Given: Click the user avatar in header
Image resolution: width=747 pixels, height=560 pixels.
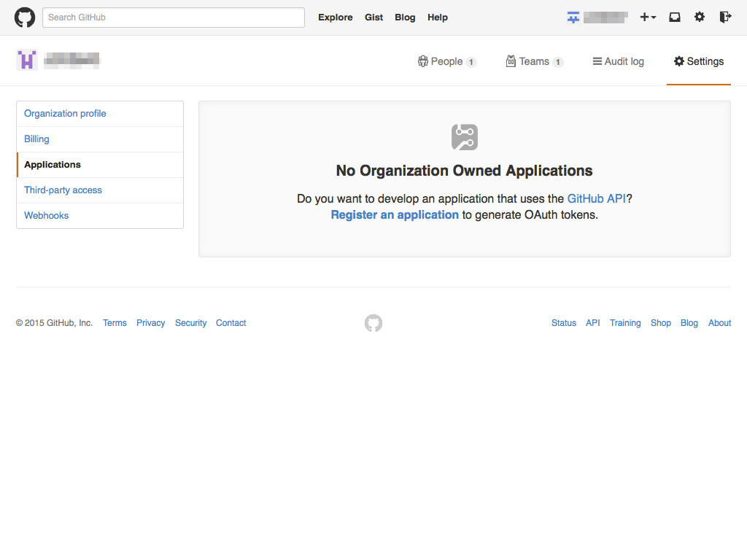Looking at the screenshot, I should [573, 17].
